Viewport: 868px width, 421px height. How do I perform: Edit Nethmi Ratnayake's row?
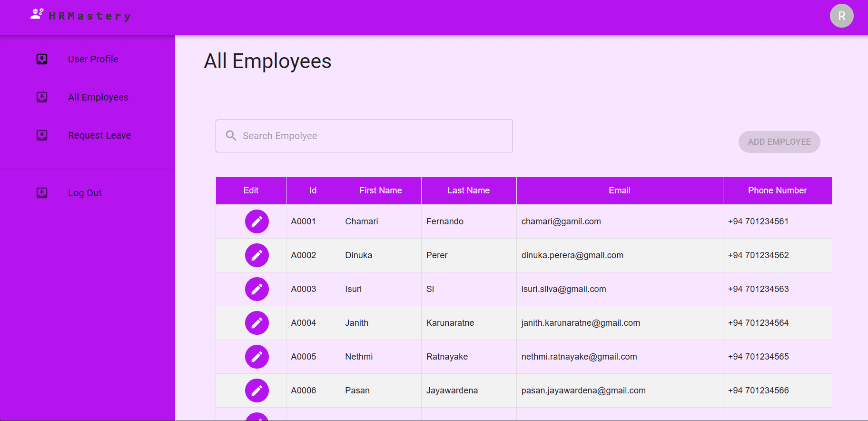click(x=256, y=357)
